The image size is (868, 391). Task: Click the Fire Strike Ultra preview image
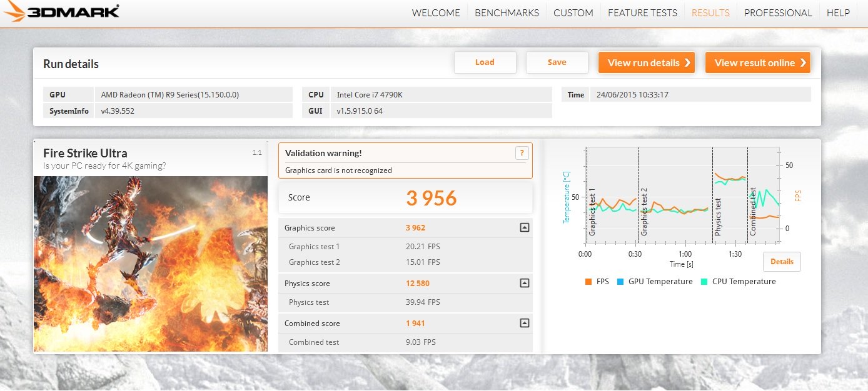pyautogui.click(x=150, y=264)
